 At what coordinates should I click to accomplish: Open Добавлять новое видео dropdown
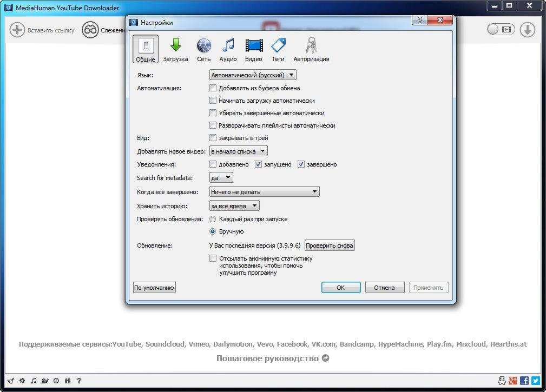pos(239,151)
